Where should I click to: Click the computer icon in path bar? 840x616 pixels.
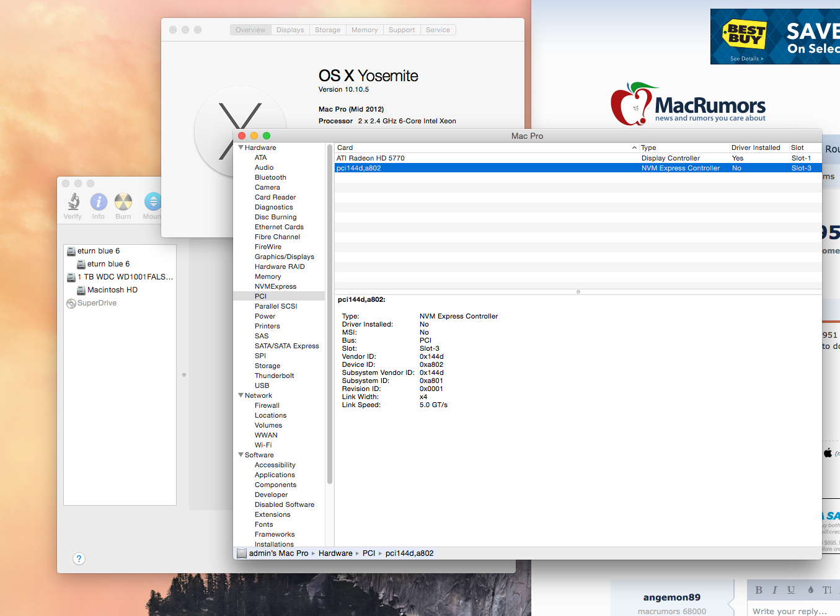tap(241, 553)
